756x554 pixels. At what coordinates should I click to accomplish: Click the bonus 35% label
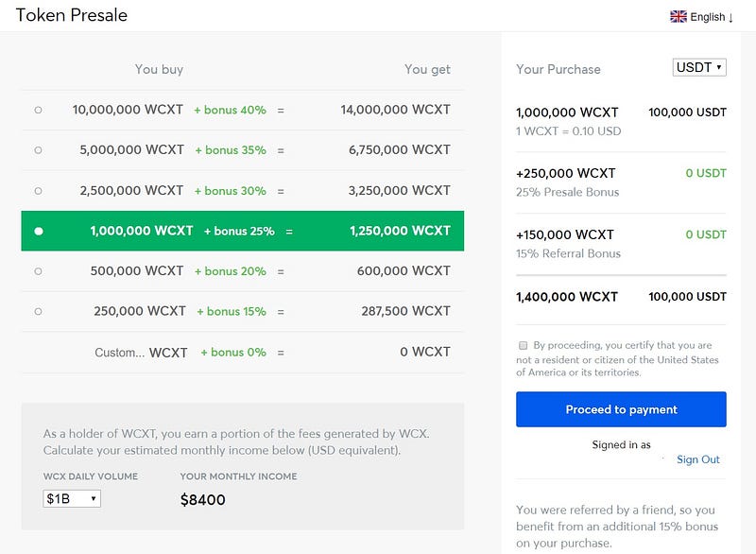(x=231, y=150)
